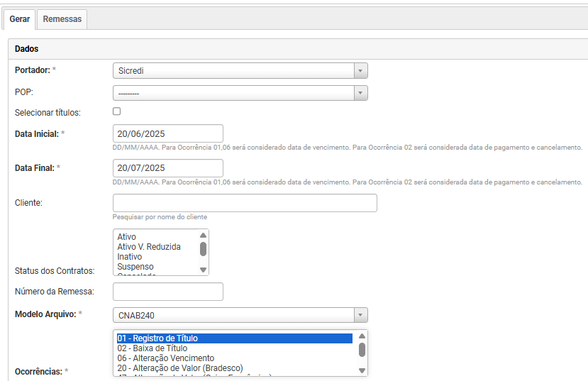Screen dimensions: 588x381
Task: Click the Data Final date field
Action: click(168, 168)
